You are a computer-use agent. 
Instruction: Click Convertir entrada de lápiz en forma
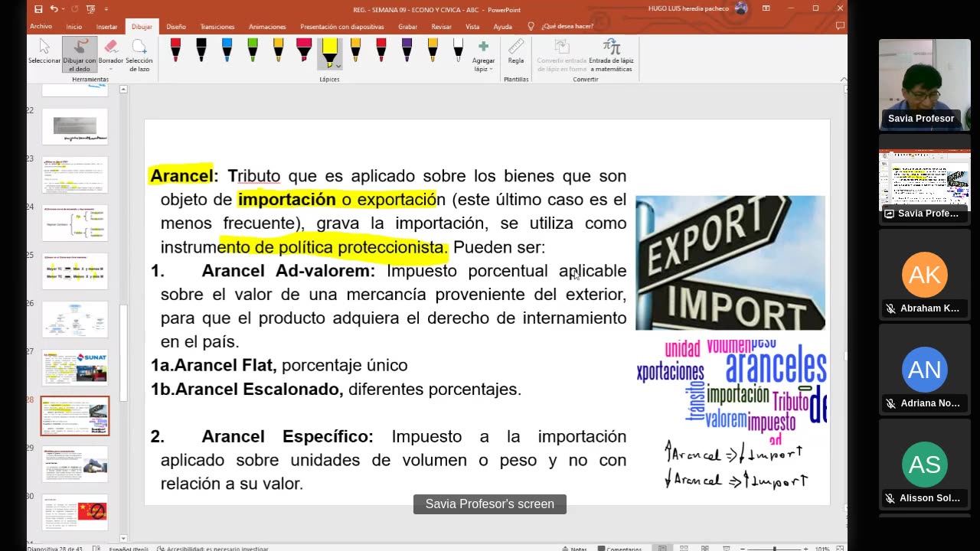click(561, 54)
